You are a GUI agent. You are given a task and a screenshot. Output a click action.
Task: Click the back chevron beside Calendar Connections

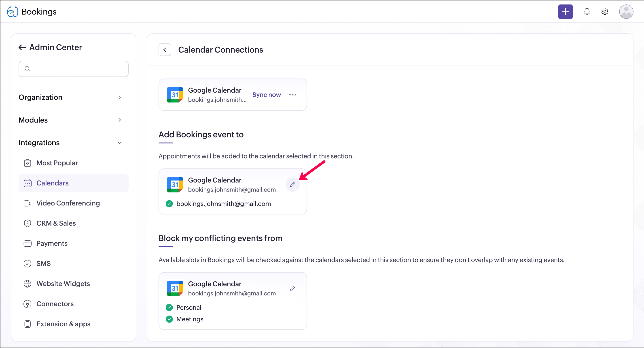point(165,50)
